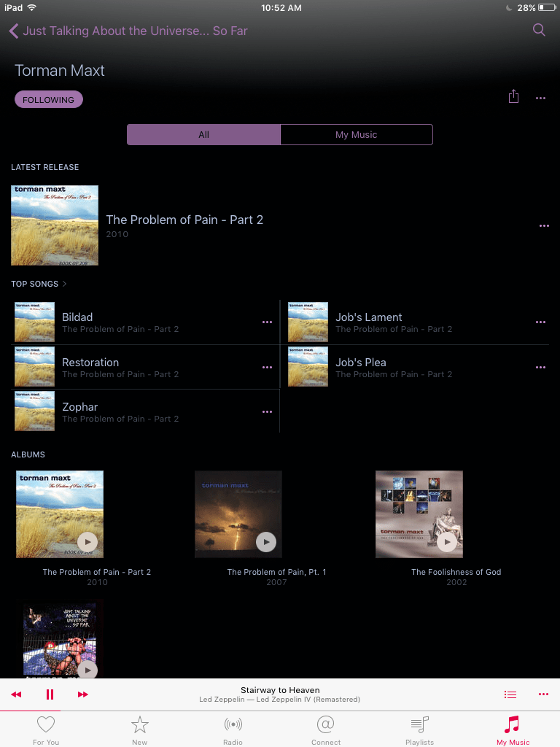Open more options for Zophar
The image size is (560, 747).
[267, 412]
